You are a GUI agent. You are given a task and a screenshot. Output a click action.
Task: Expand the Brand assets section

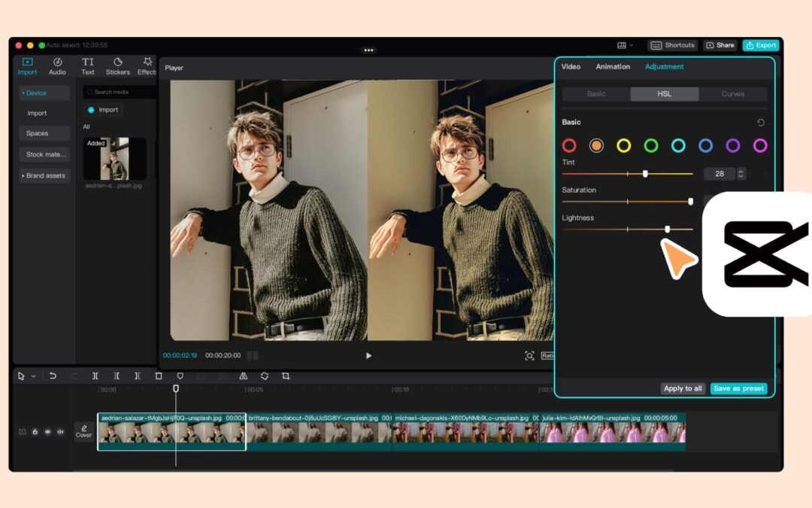[x=44, y=175]
